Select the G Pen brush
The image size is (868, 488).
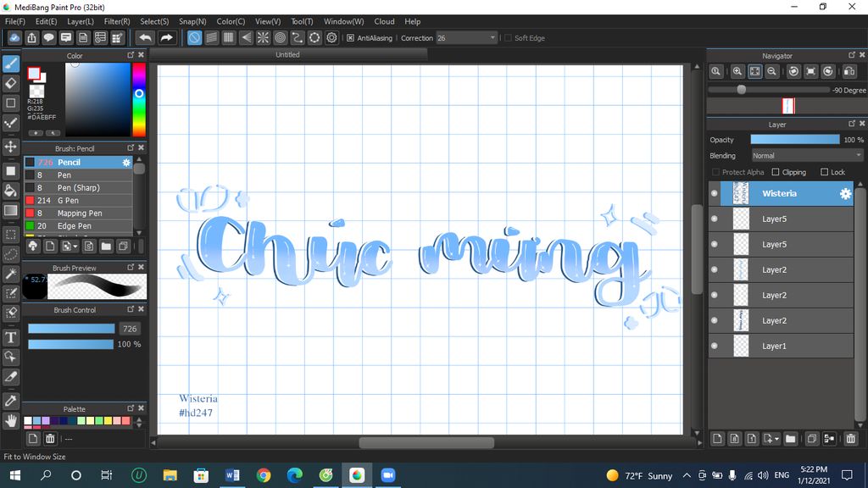[78, 200]
